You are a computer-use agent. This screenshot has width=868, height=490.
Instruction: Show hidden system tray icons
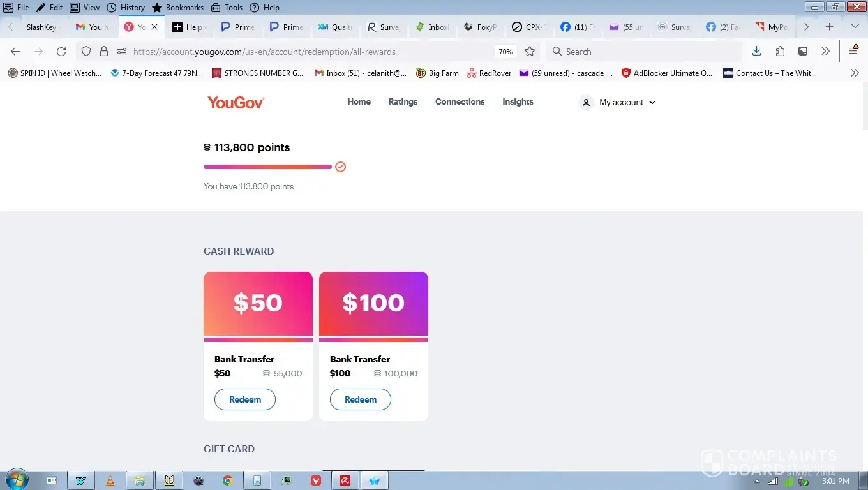757,481
